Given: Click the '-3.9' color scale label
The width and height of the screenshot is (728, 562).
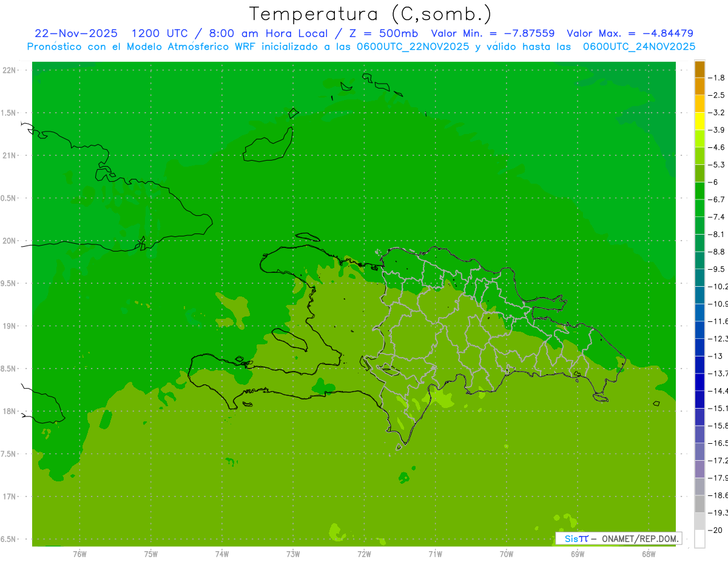Looking at the screenshot, I should coord(717,130).
